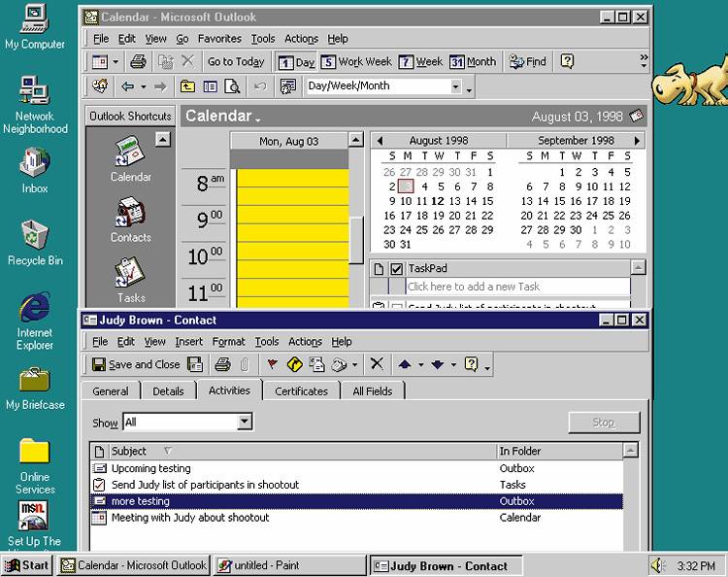Screen dimensions: 728x577
Task: Go to previous month arrow beside August 1998
Action: pos(380,140)
